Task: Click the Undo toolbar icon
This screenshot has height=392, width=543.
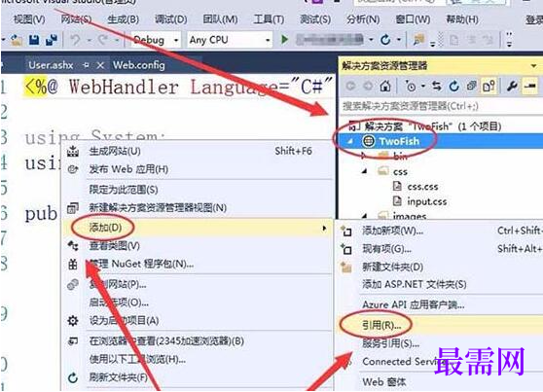Action: (x=75, y=40)
